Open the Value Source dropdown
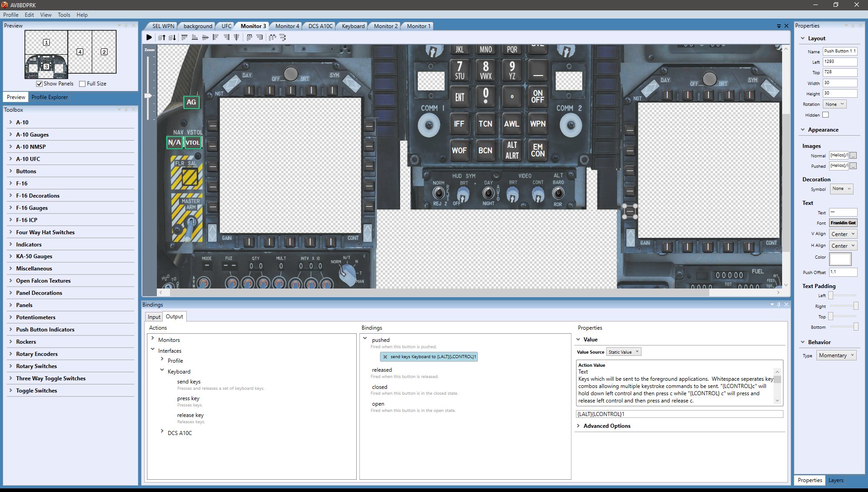This screenshot has height=492, width=868. point(624,352)
